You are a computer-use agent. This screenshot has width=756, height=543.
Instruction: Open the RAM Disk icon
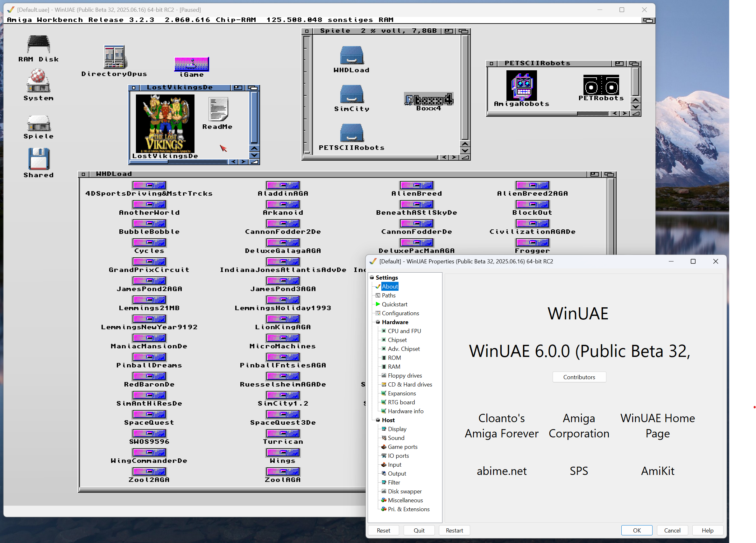point(38,44)
